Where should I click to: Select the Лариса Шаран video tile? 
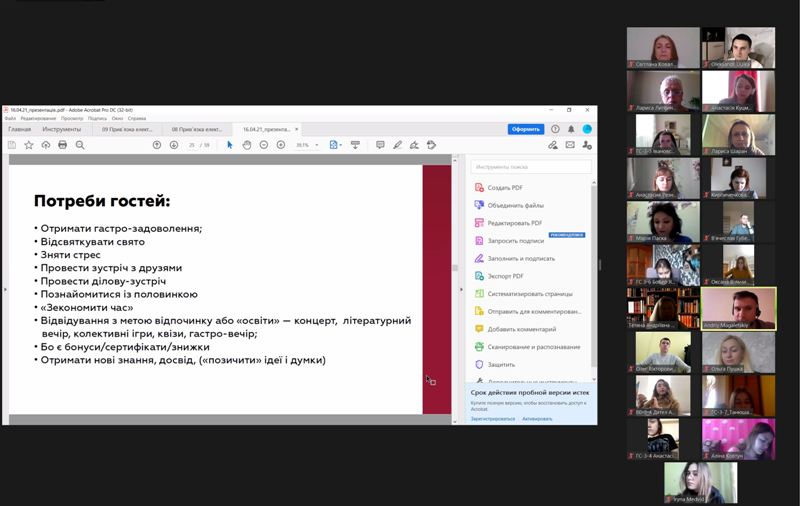pyautogui.click(x=738, y=135)
